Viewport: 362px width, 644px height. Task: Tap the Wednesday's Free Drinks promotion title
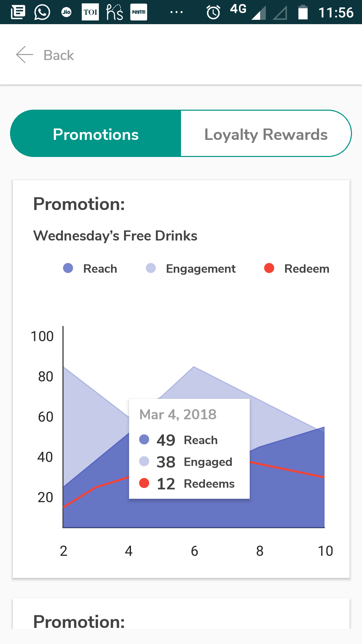click(x=115, y=236)
